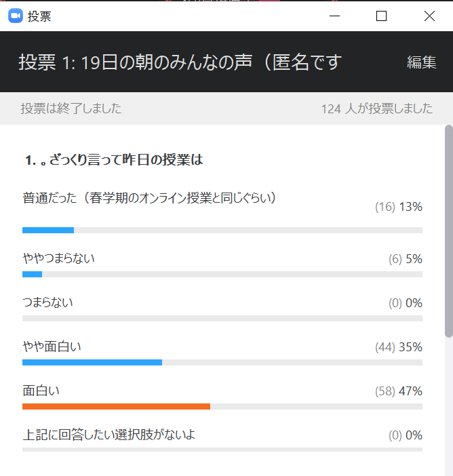Click the orange 面白い result bar

(116, 406)
